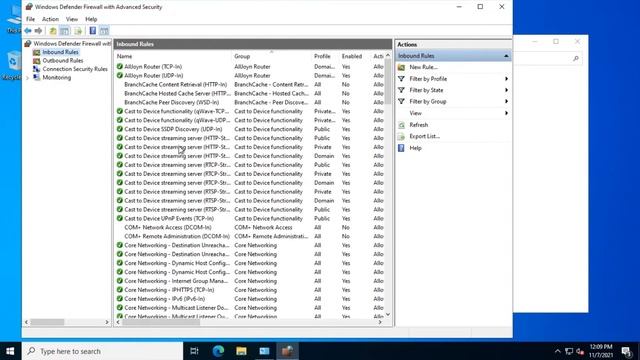Click the blue Help toolbar icon

(93, 31)
